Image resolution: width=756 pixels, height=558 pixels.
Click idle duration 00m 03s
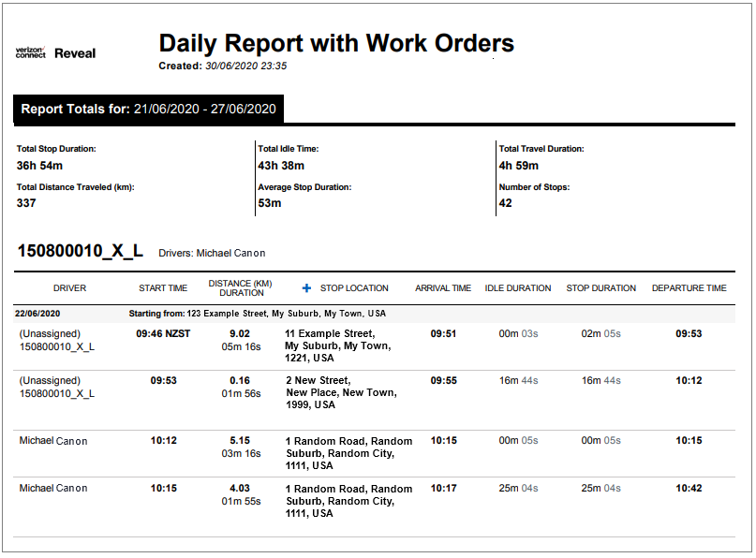click(x=518, y=334)
